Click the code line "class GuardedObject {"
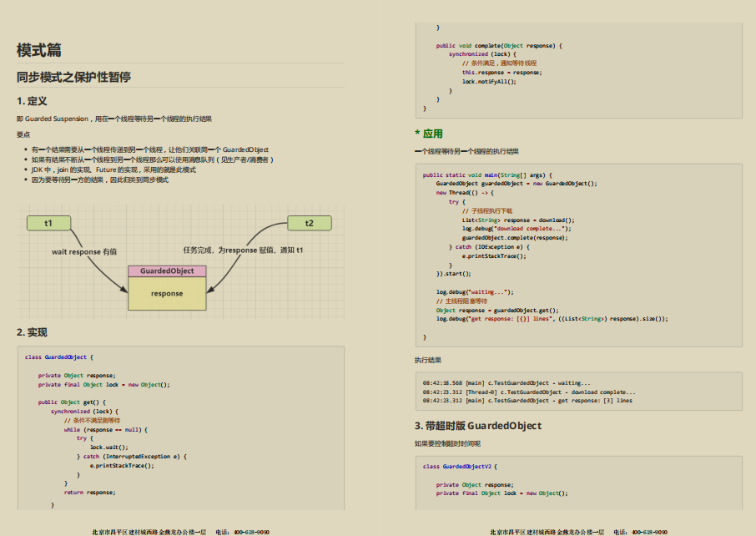The height and width of the screenshot is (536, 756). click(x=58, y=357)
